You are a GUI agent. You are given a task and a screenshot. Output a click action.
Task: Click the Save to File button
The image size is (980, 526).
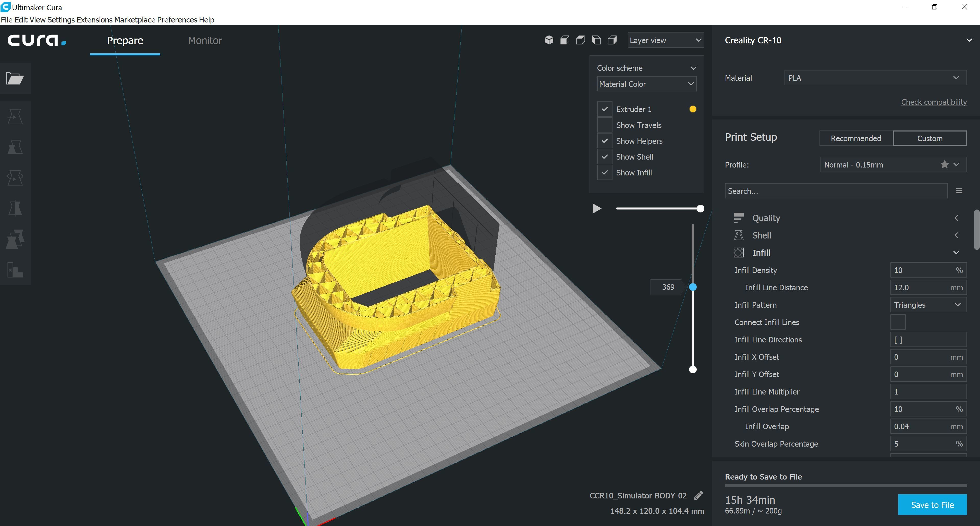coord(932,505)
